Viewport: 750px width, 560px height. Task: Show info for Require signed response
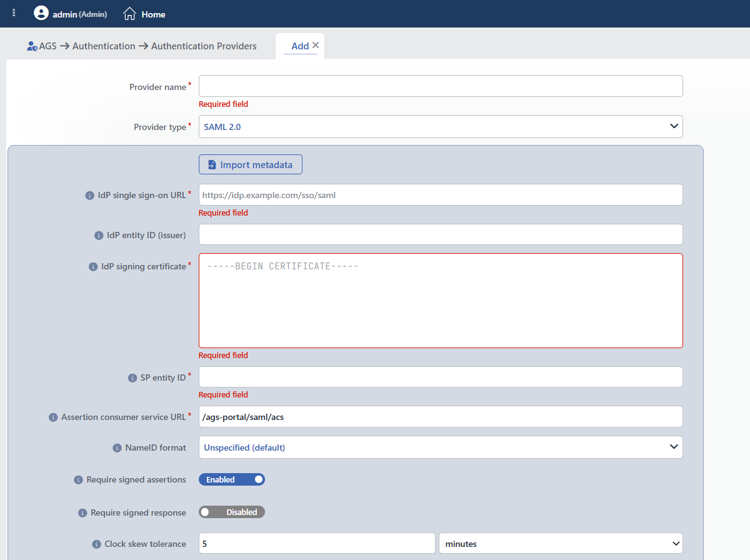click(82, 512)
